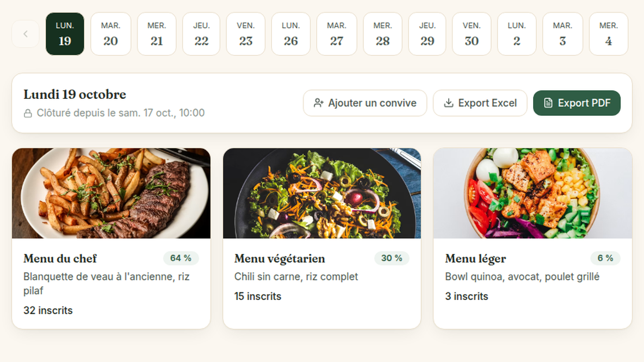Go to Lundi 2 date tab
644x362 pixels.
517,34
